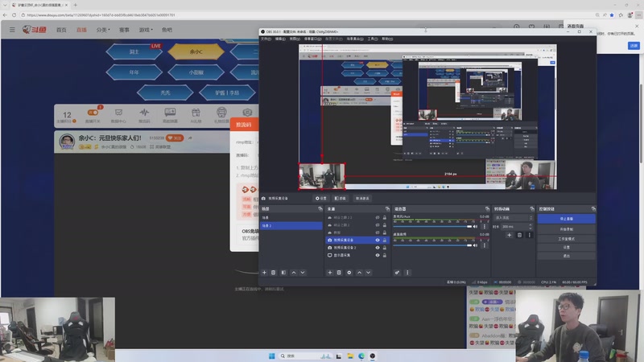Open Windows Start menu

point(271,356)
